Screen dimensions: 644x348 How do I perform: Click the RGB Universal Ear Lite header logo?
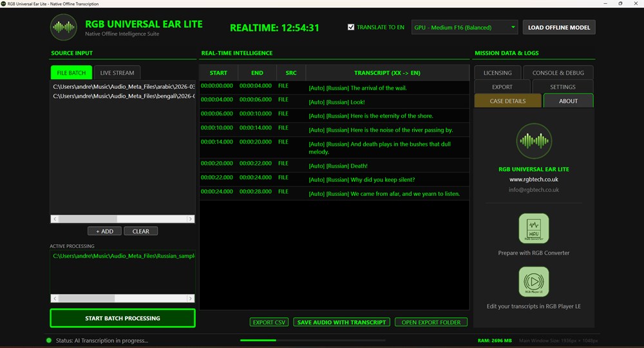pos(64,27)
